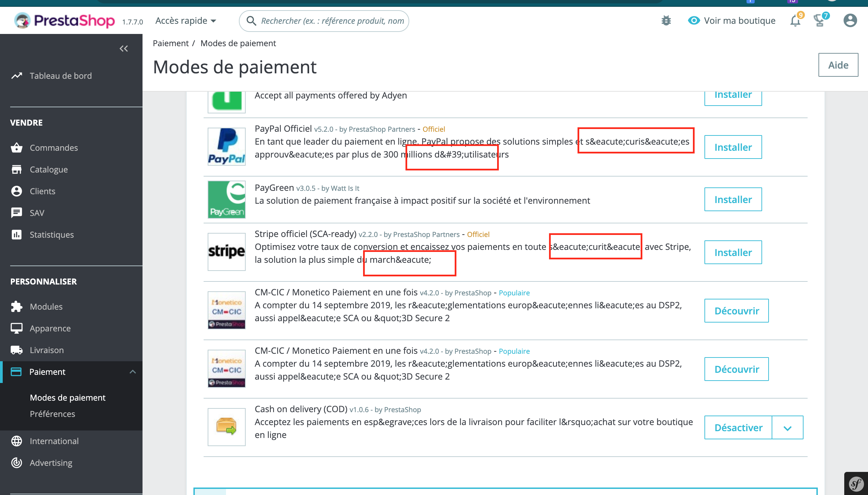This screenshot has height=495, width=868.
Task: Focus the Rechercher search field
Action: 324,21
